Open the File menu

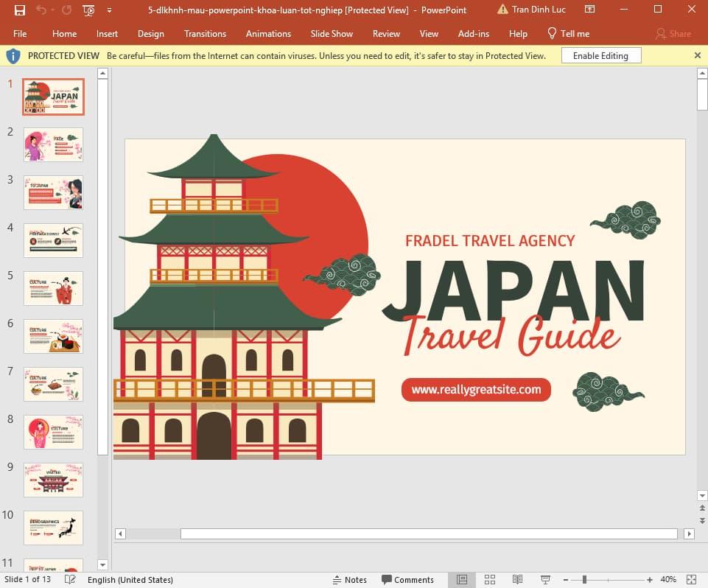tap(20, 34)
